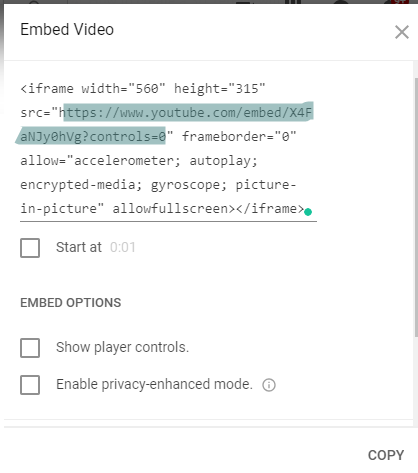
Task: Click the green selection handle after </iframe>
Action: pyautogui.click(x=308, y=212)
